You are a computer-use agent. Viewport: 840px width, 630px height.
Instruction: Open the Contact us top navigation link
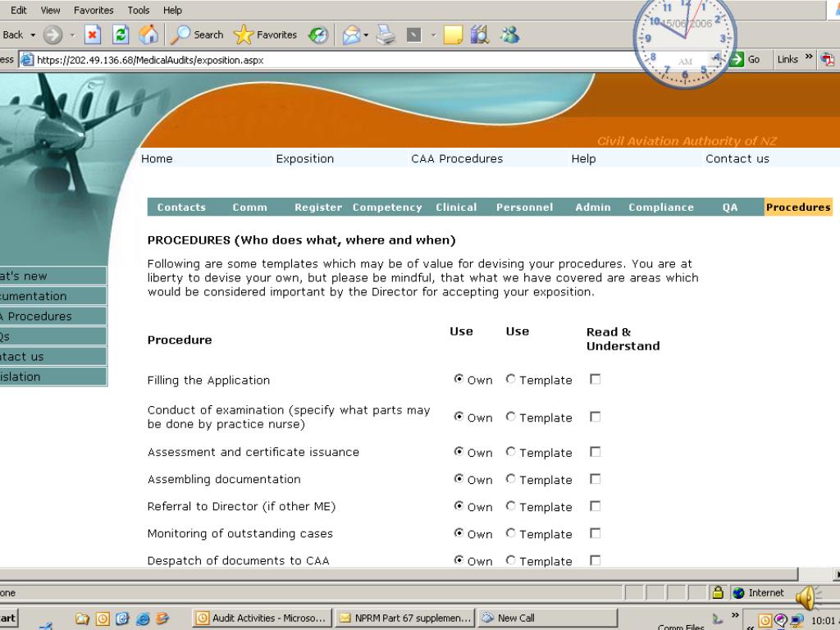click(737, 158)
